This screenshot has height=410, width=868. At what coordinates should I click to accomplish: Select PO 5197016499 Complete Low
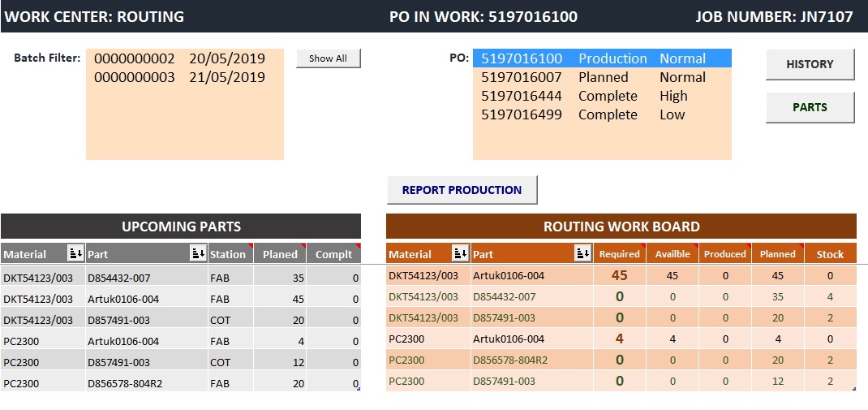tap(602, 114)
